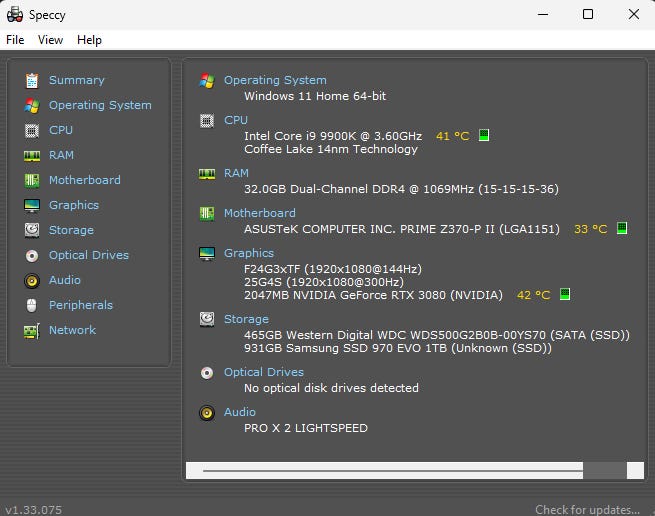Select Summary in the sidebar
This screenshot has width=655, height=516.
77,80
